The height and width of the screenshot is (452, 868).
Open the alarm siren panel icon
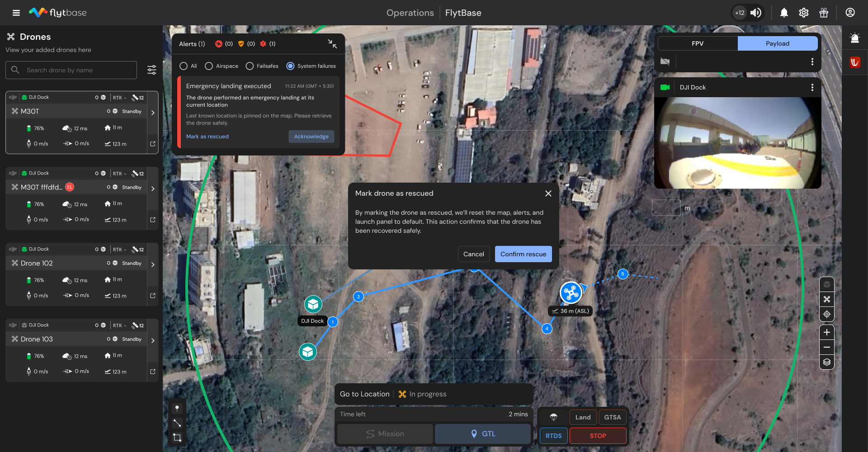tap(854, 38)
